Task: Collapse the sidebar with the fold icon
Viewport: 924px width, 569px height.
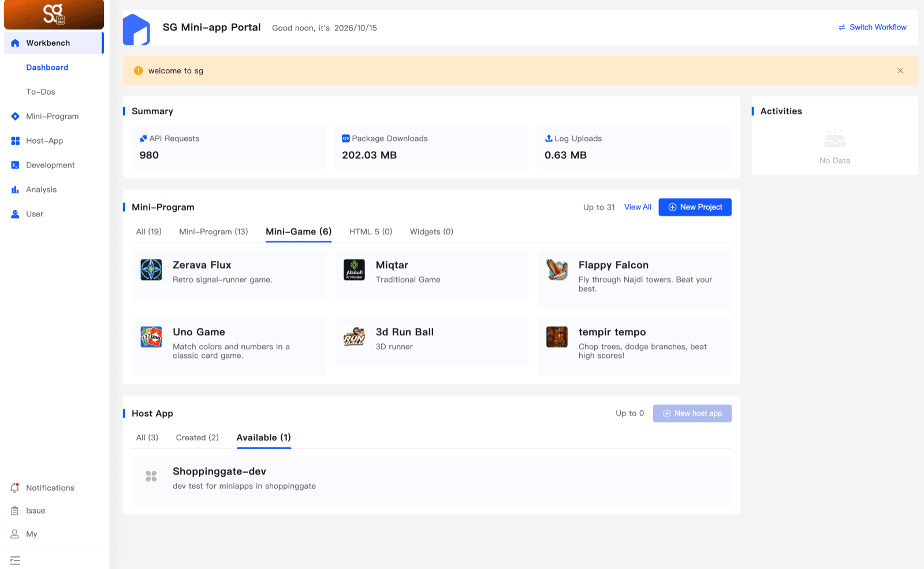Action: (x=15, y=560)
